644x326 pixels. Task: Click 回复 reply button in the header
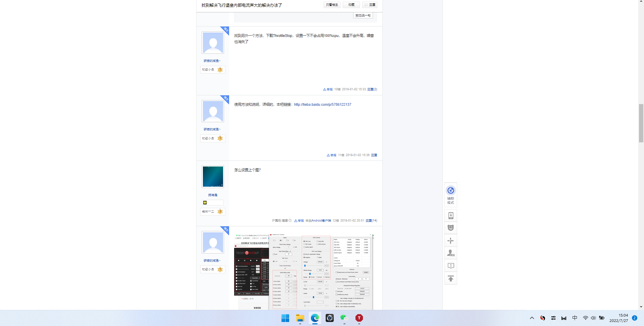(370, 5)
